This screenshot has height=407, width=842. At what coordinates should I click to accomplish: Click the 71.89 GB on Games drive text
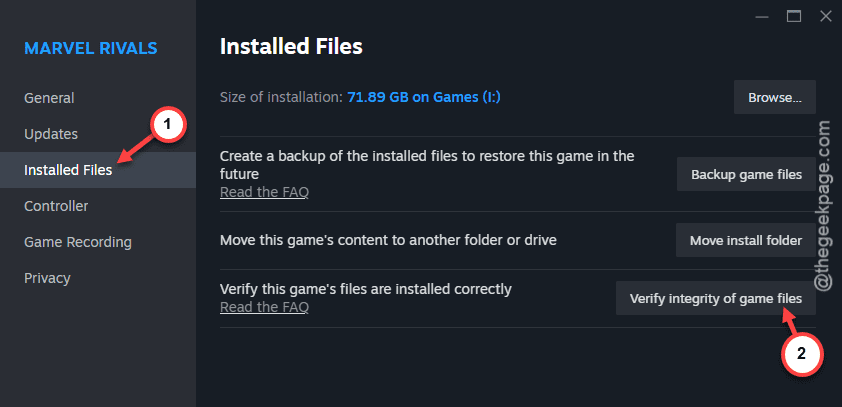point(424,98)
